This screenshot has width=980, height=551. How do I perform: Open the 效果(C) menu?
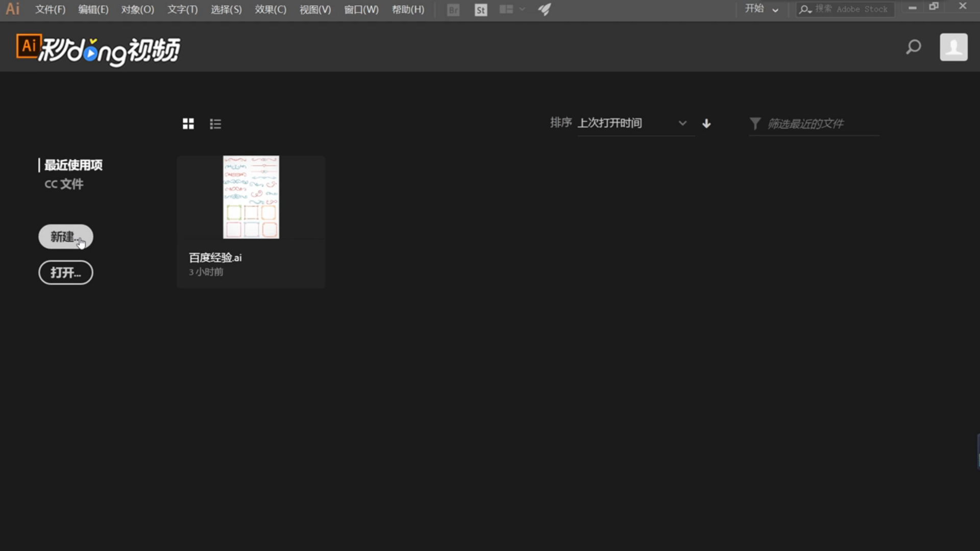point(271,10)
